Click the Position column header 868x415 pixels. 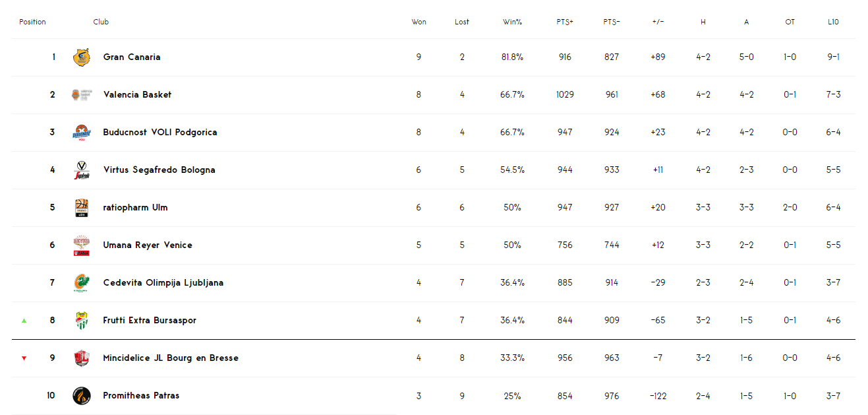pyautogui.click(x=32, y=22)
